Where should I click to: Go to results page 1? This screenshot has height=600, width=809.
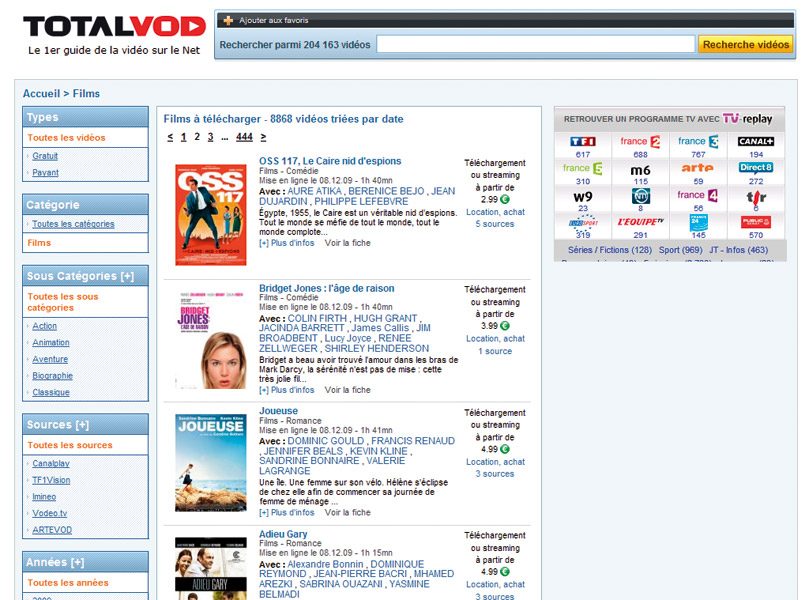184,137
